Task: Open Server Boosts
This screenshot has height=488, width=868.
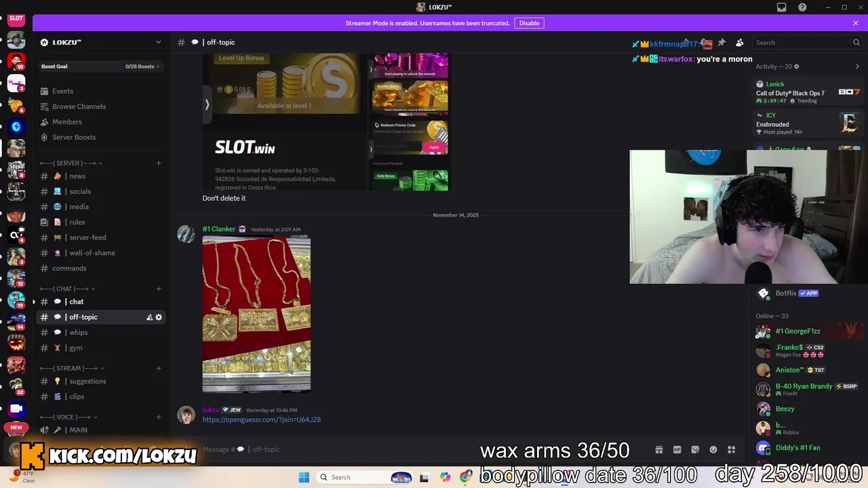Action: click(x=100, y=137)
